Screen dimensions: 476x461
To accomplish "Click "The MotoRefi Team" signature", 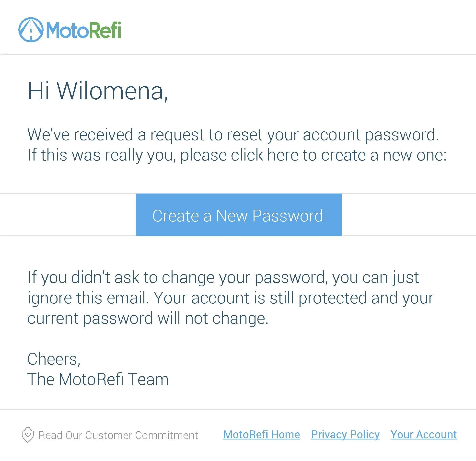I will click(98, 379).
